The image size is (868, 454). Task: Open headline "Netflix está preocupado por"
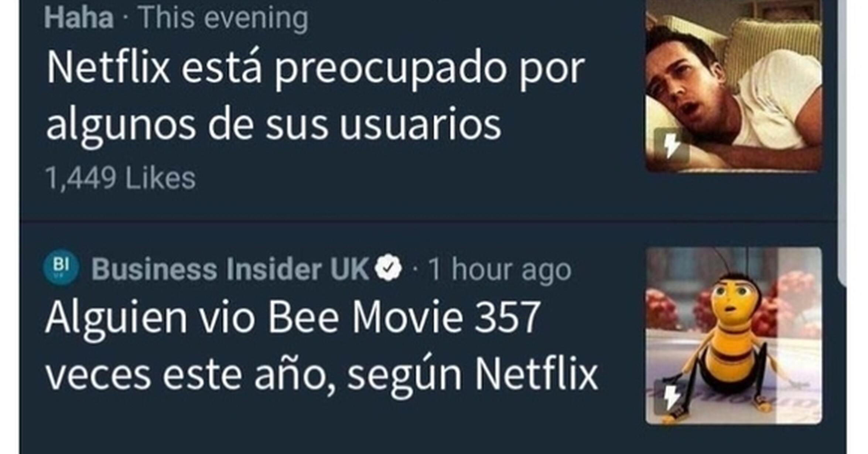click(x=315, y=70)
